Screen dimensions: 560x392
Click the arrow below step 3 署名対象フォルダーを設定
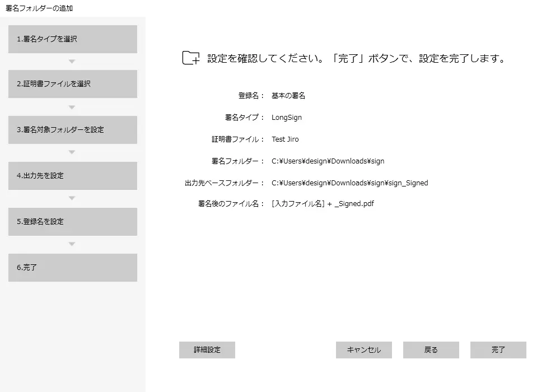[72, 152]
